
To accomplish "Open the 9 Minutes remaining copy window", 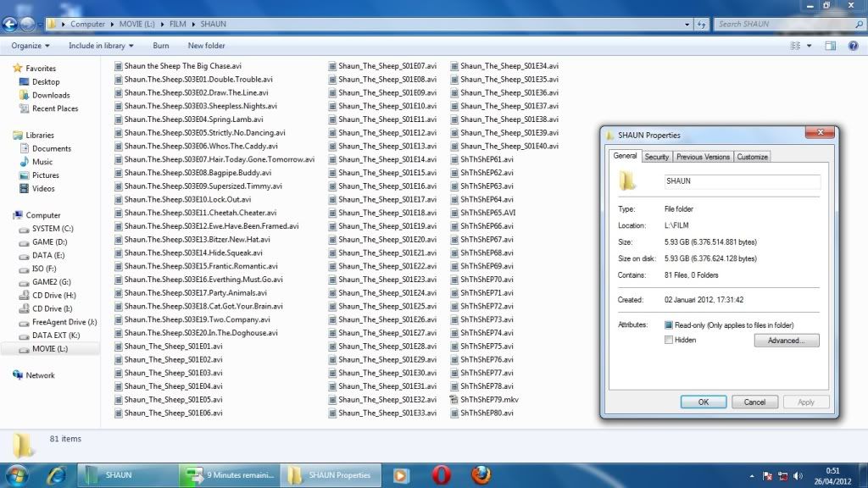I will pos(230,475).
